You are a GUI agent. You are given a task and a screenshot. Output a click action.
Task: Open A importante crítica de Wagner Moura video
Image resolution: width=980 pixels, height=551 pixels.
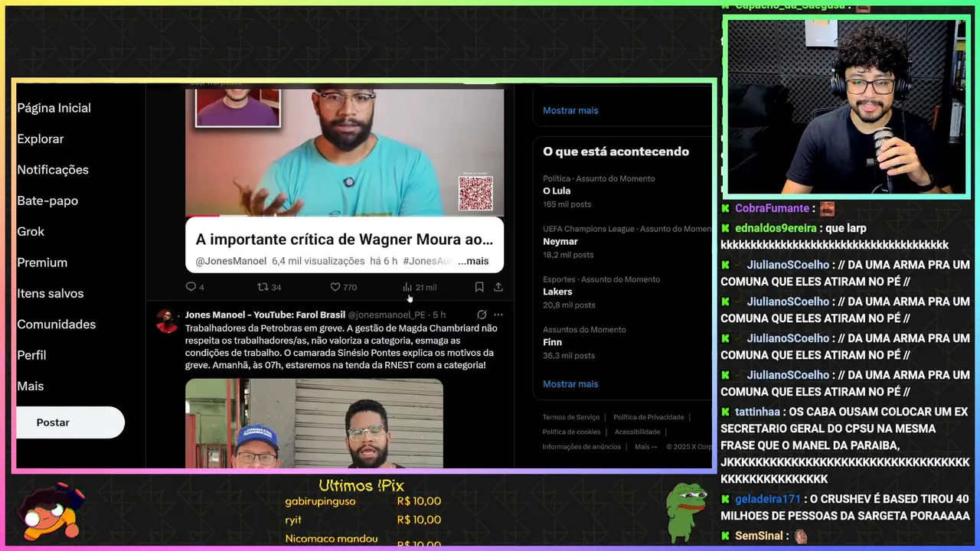click(344, 240)
